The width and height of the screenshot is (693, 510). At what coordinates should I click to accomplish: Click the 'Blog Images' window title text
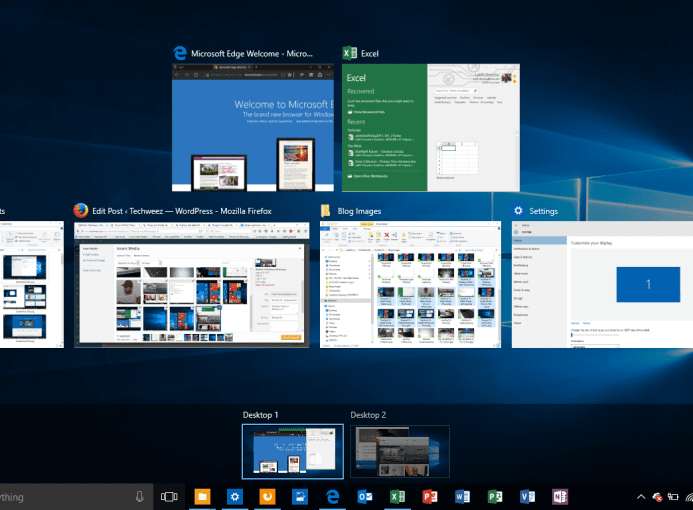pyautogui.click(x=359, y=211)
